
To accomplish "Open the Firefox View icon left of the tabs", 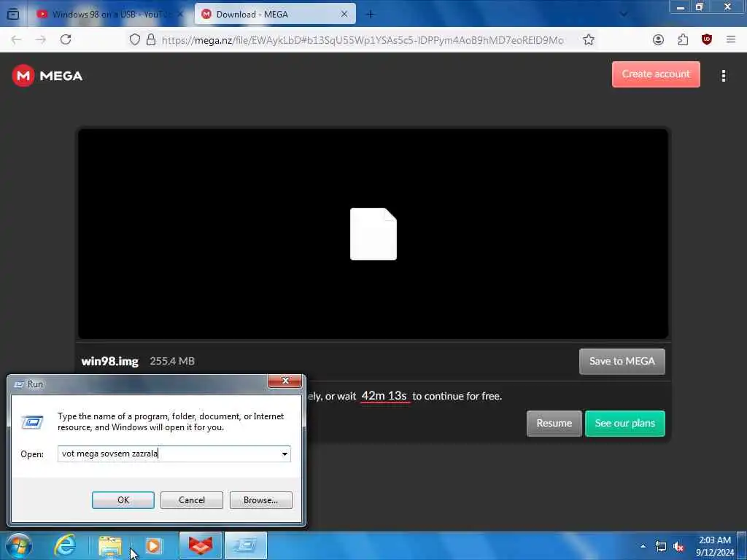I will (13, 15).
